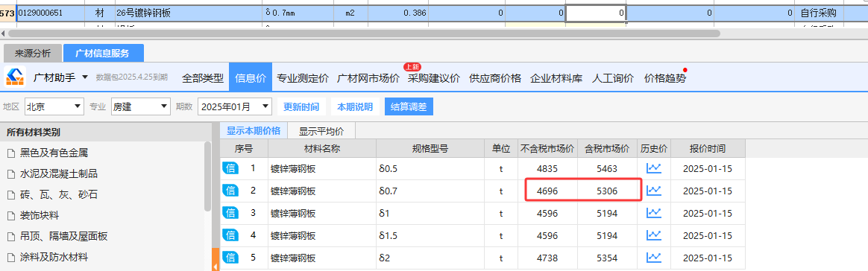Click the 信 badge on row 5
Viewport: 868px width, 271px height.
230,258
